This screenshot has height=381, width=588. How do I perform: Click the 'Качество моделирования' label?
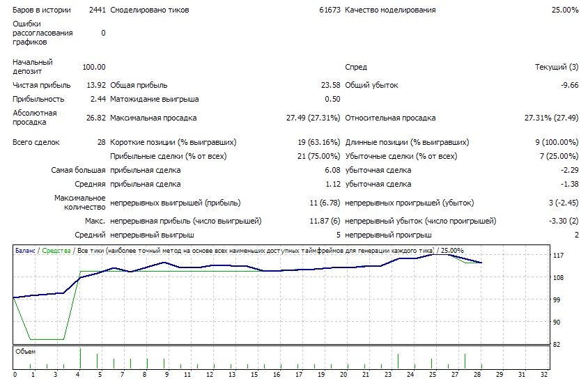point(390,10)
